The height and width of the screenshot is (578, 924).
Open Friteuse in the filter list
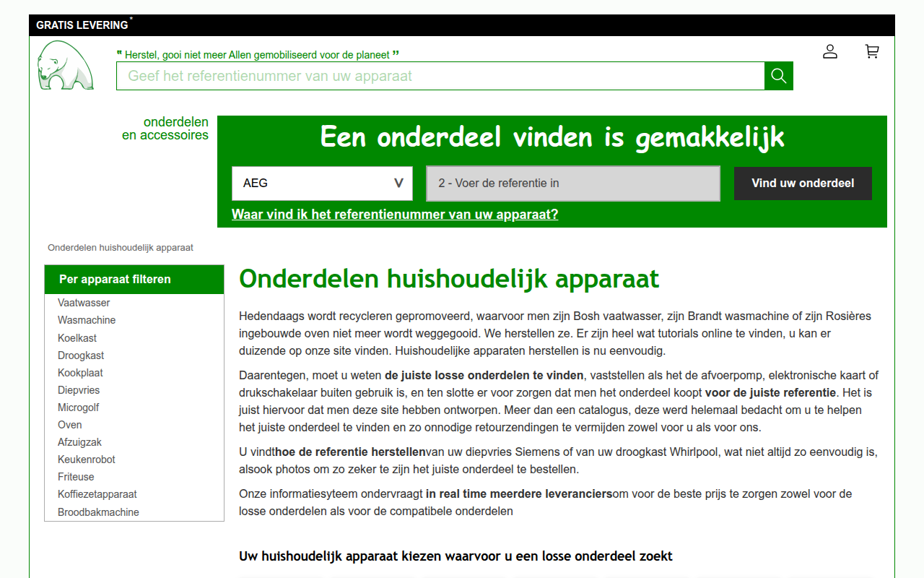coord(76,477)
